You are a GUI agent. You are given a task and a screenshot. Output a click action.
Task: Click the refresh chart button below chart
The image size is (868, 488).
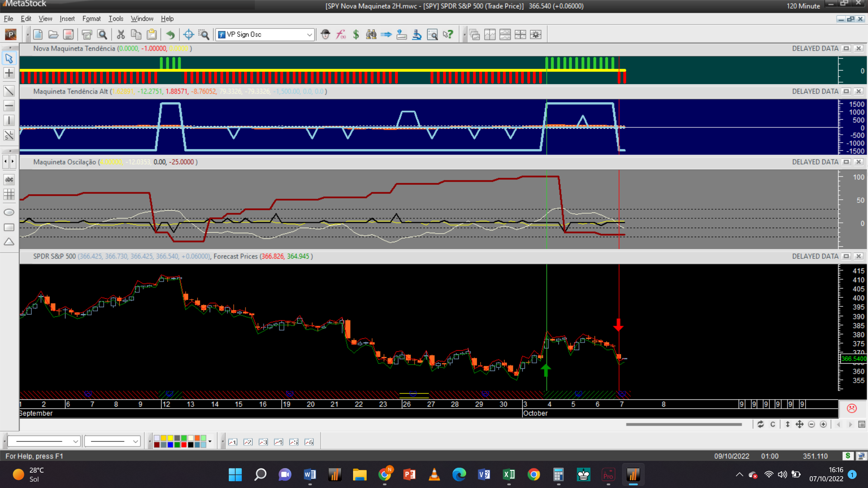760,424
